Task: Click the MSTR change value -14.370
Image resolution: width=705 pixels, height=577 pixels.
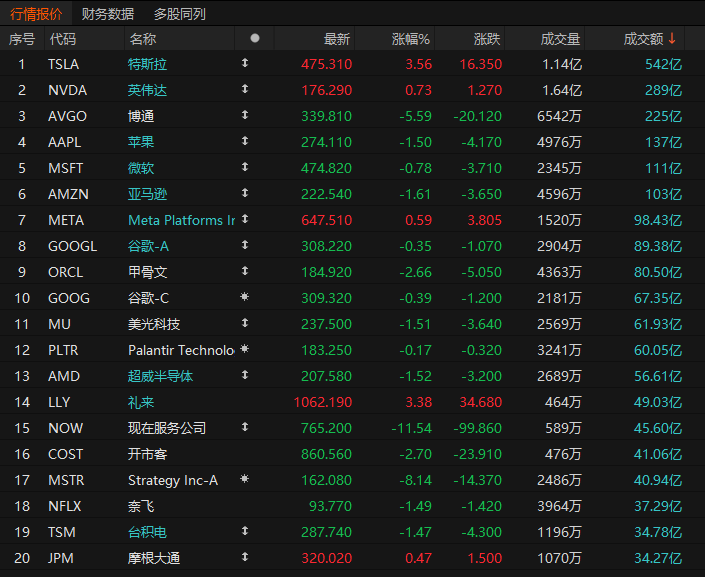Action: pyautogui.click(x=477, y=481)
